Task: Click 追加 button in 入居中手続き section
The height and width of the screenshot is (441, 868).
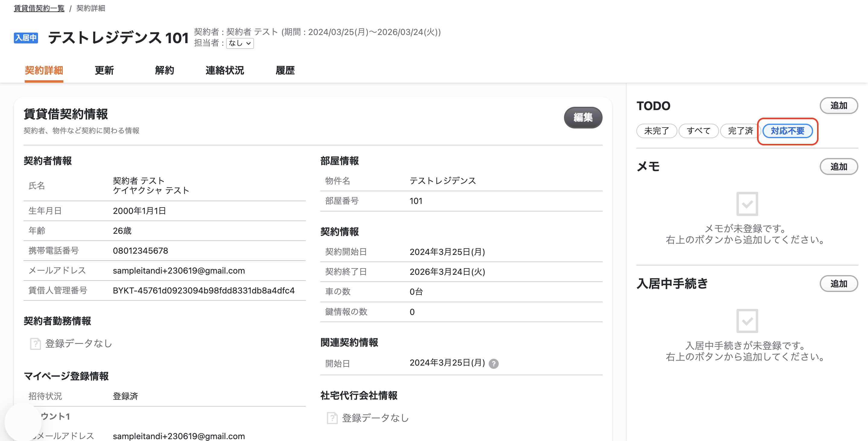Action: coord(838,284)
